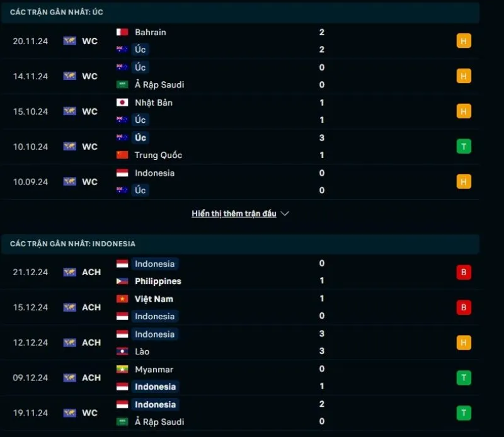Toggle the H result badge for Bahrain match
Image resolution: width=504 pixels, height=437 pixels.
tap(464, 40)
